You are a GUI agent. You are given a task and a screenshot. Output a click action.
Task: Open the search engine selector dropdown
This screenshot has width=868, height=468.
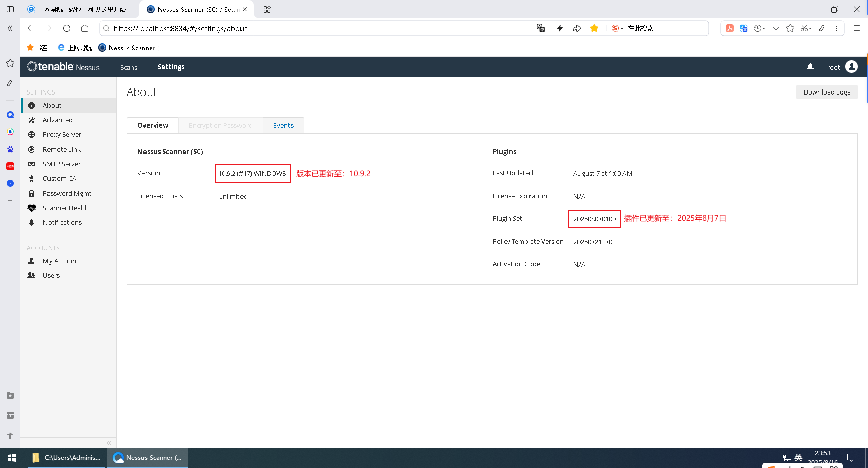[617, 28]
